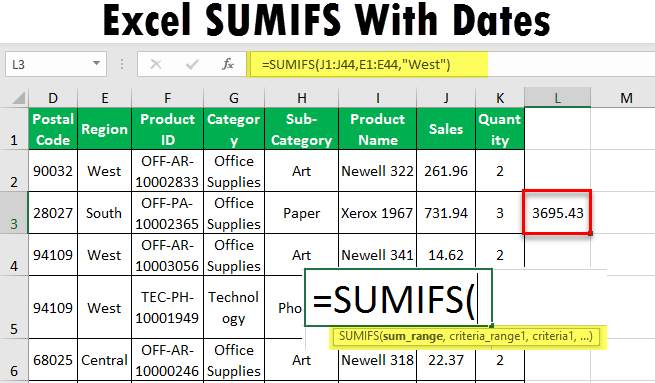Click the SUMIFS function name in tooltip

click(359, 337)
